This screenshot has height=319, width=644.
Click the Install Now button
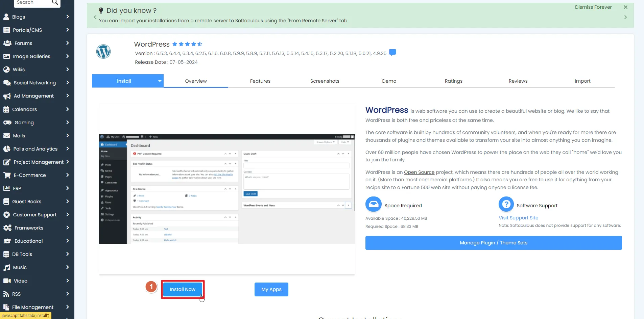coord(183,289)
